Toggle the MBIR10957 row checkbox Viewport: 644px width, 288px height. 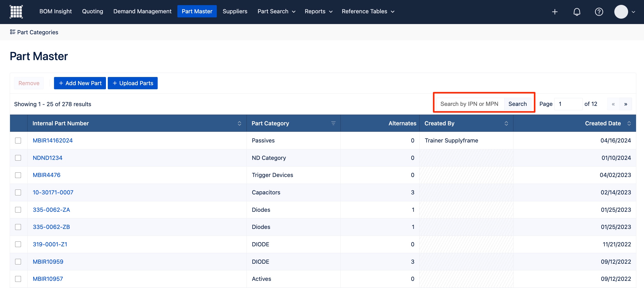[18, 279]
